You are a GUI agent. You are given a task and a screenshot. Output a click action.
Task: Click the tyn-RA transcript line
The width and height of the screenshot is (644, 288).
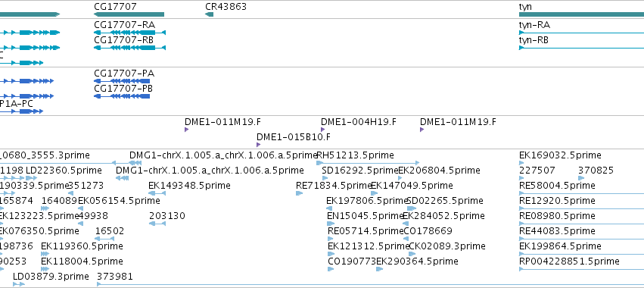[x=582, y=33]
